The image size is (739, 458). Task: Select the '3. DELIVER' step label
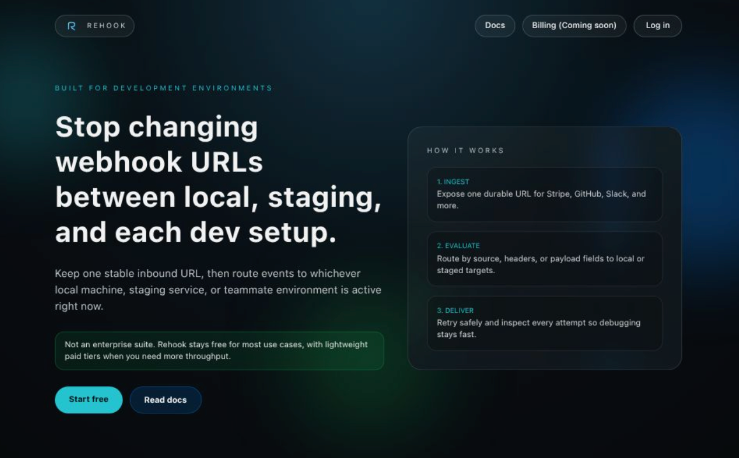tap(456, 311)
